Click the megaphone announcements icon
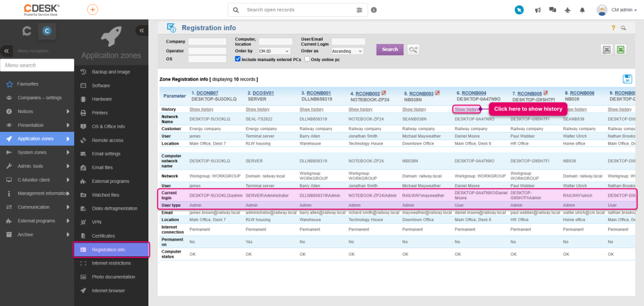Screen dimensions: 644x306 538,10
